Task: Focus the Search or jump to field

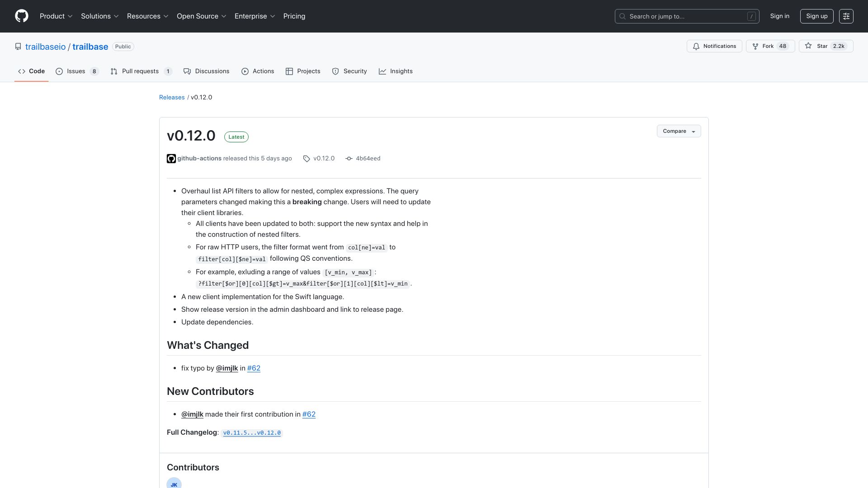Action: tap(687, 16)
